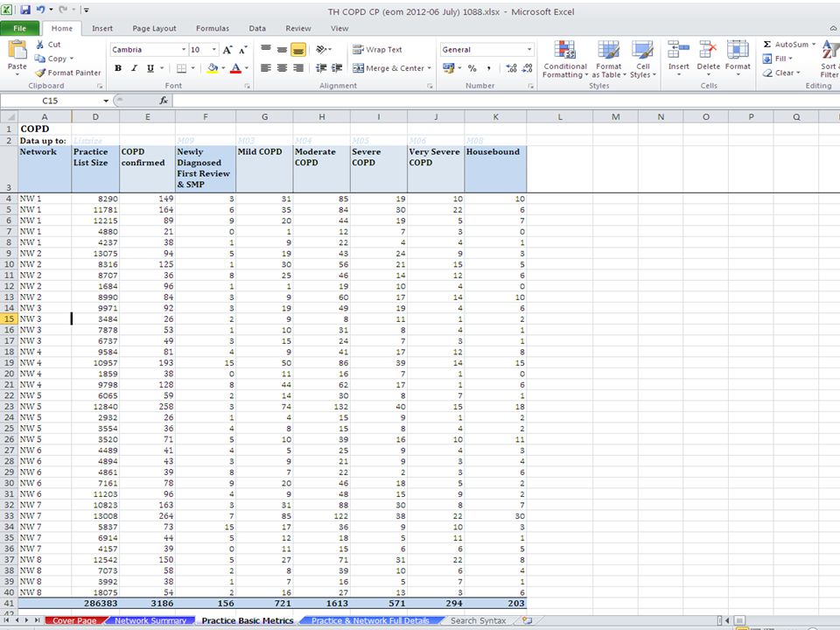Open the Font dialog launcher
The image size is (840, 630).
[247, 86]
